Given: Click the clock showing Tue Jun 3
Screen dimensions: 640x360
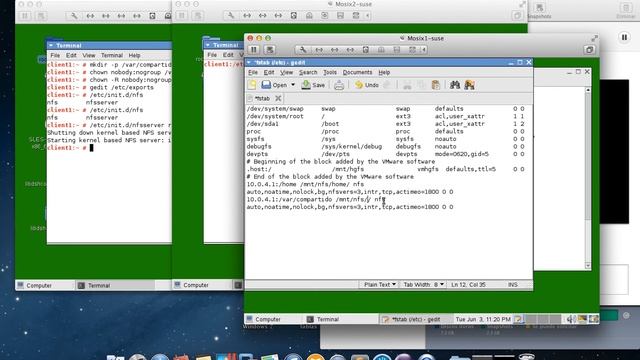Looking at the screenshot, I should 483,319.
